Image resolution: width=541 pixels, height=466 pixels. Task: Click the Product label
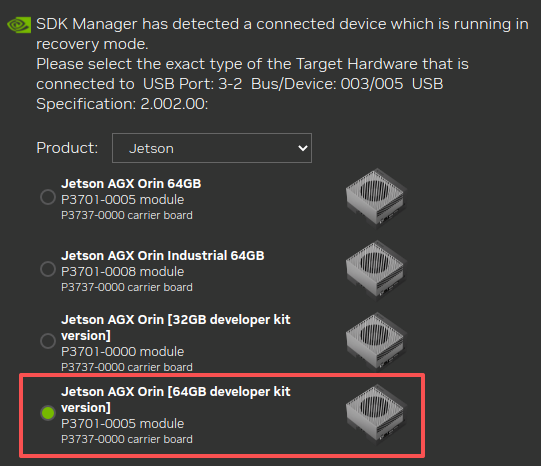pyautogui.click(x=67, y=148)
